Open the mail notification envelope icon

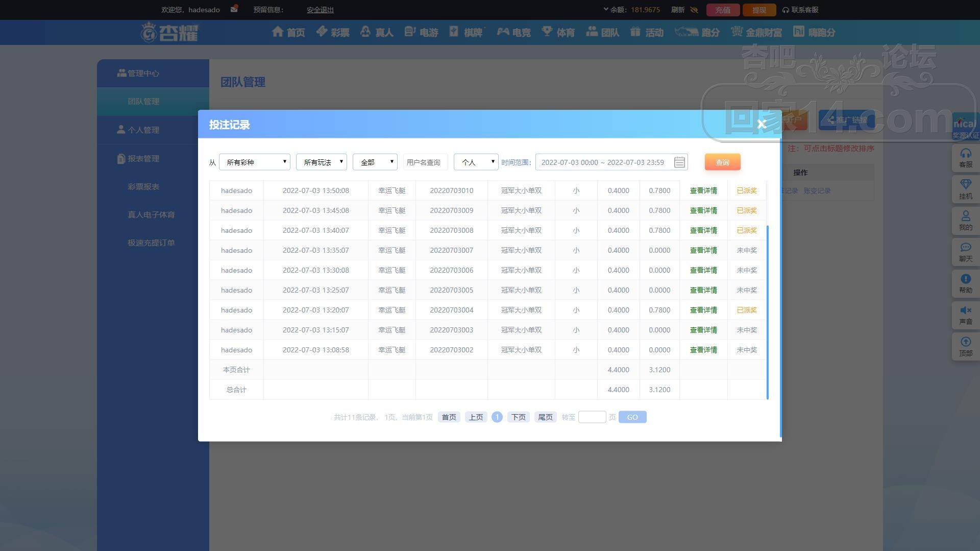(234, 9)
